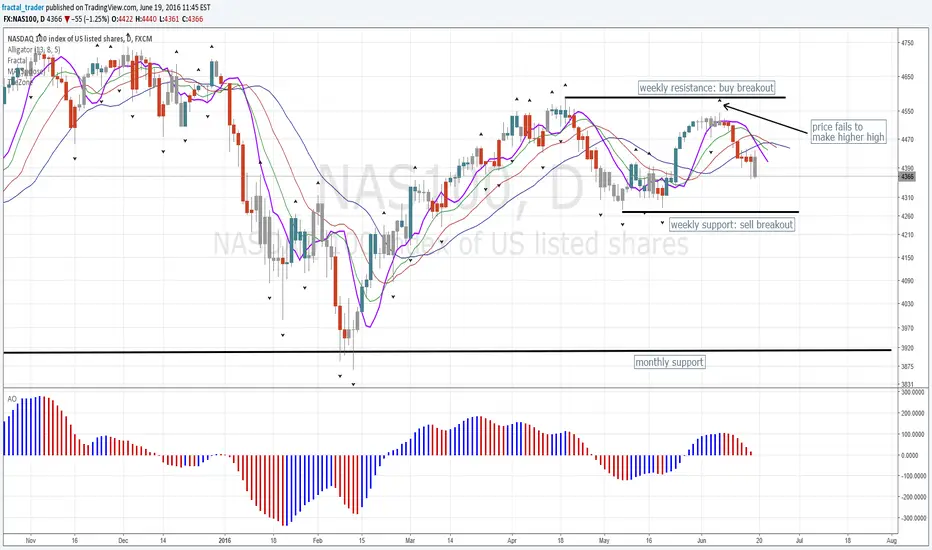Click the 4750 price axis label

[907, 43]
